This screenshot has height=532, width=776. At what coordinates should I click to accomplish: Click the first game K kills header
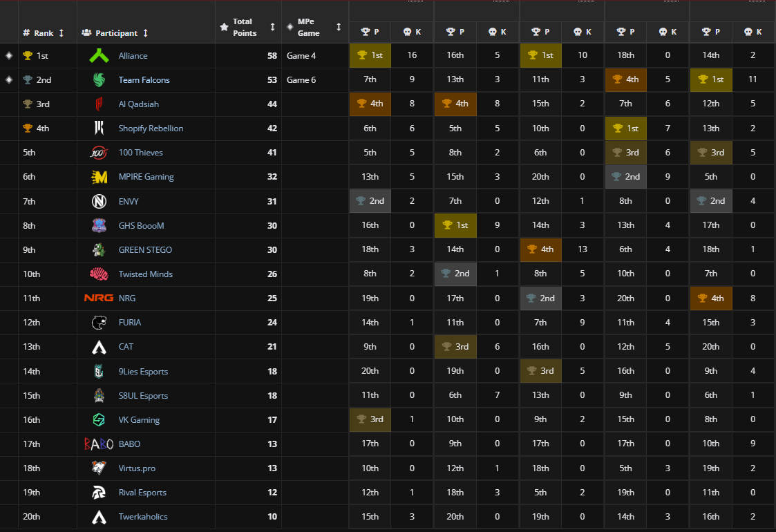point(413,32)
